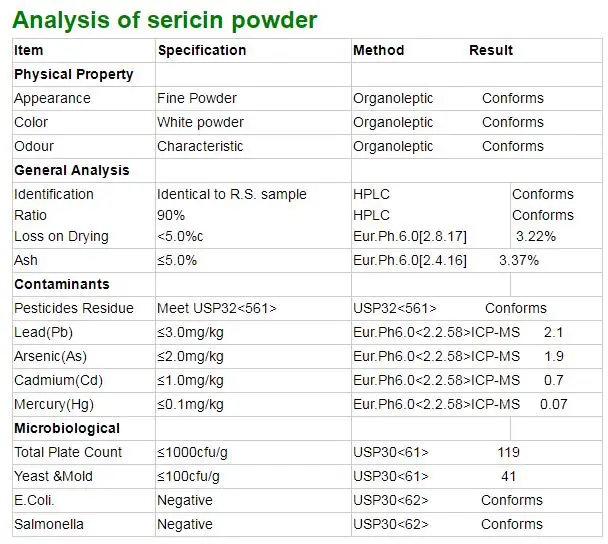Click the "Lead(Pb)" item label
This screenshot has width=608, height=544.
[44, 332]
